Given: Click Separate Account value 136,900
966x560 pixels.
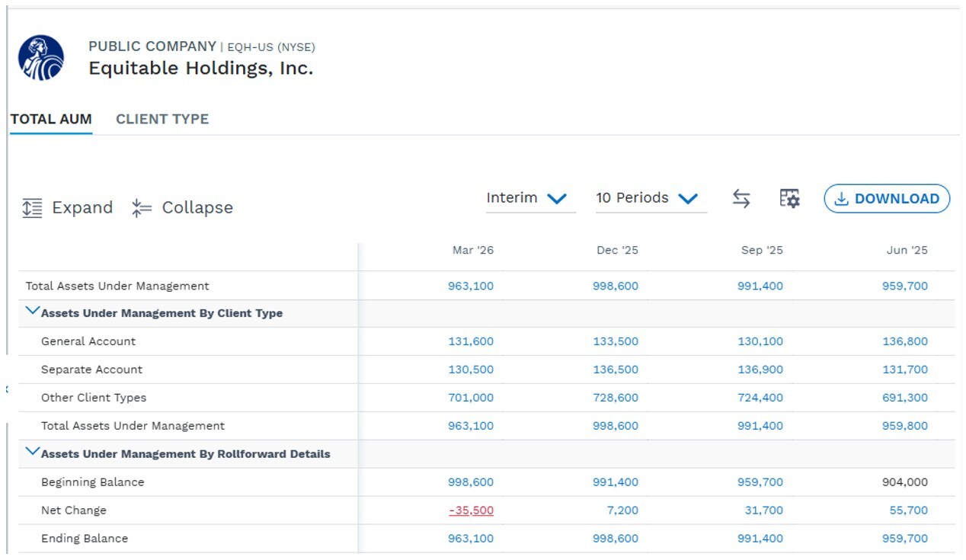Looking at the screenshot, I should coord(760,370).
